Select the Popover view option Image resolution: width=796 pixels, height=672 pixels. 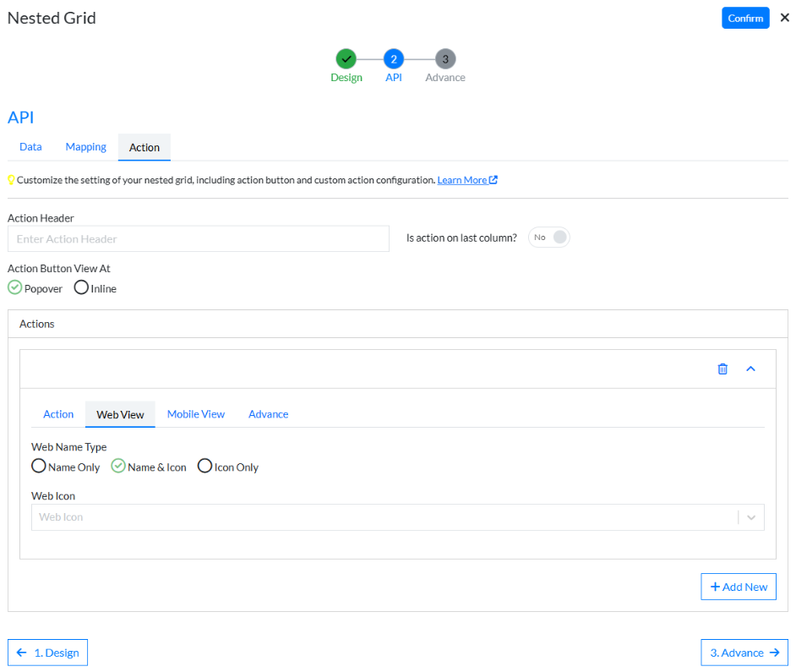[x=15, y=288]
